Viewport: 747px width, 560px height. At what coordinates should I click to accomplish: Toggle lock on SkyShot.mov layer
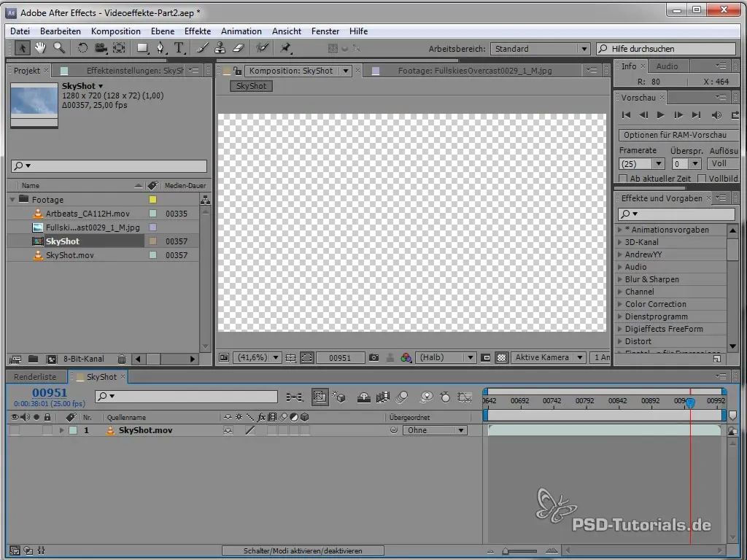tap(47, 430)
